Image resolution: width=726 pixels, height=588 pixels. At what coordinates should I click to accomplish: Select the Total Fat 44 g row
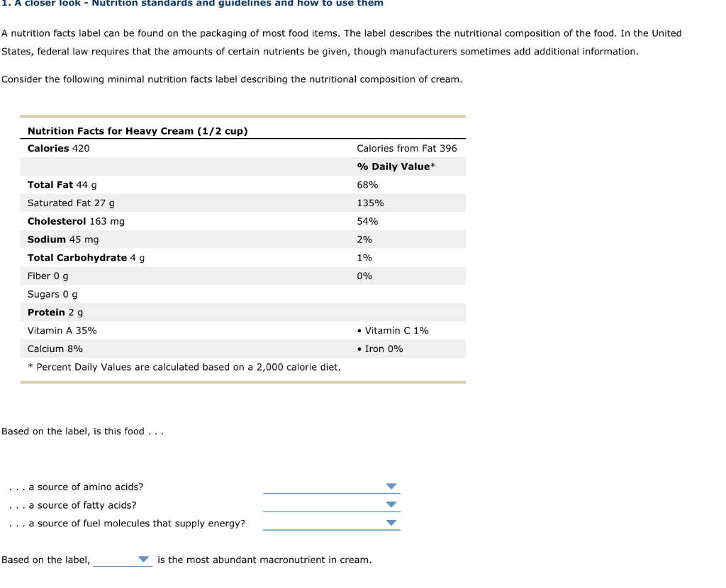tap(242, 185)
